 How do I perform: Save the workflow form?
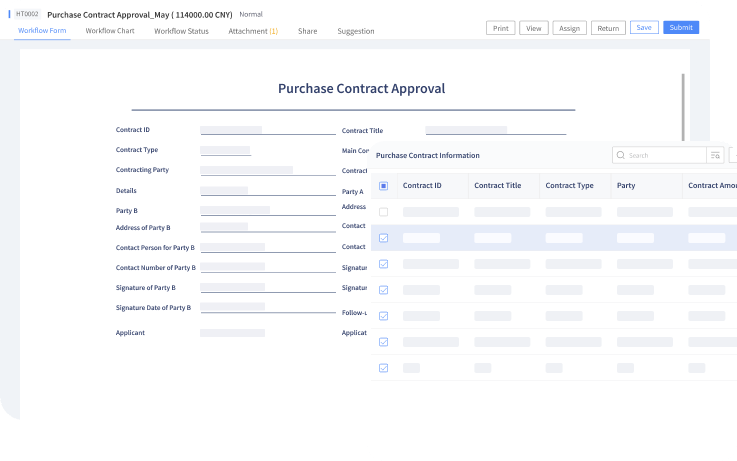coord(644,27)
